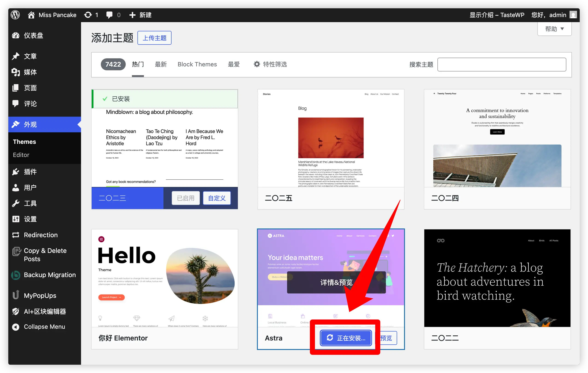Open 评论 comment icon in sidebar
The image size is (588, 373).
tap(16, 104)
